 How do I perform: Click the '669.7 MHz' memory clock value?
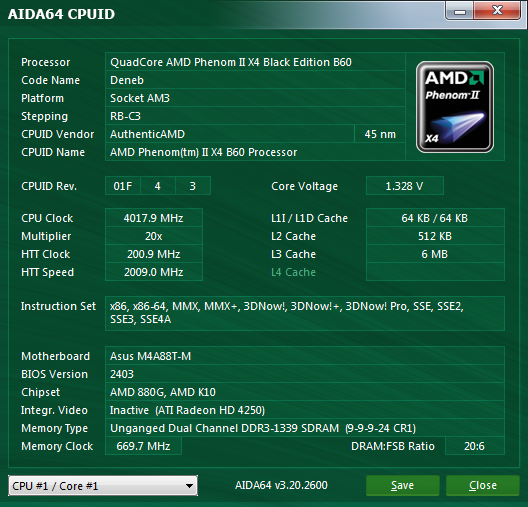pyautogui.click(x=143, y=446)
